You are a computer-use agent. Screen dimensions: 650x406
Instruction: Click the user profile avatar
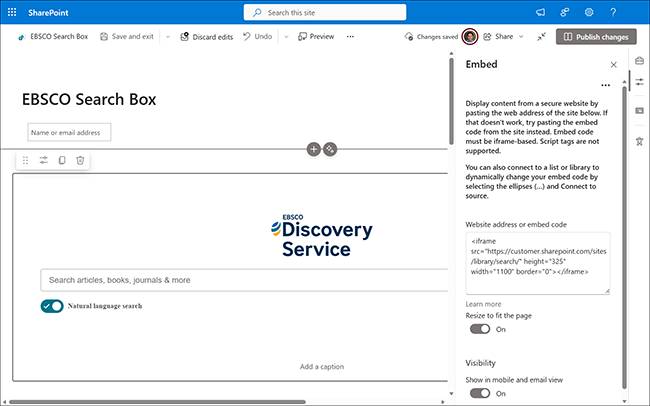(470, 36)
